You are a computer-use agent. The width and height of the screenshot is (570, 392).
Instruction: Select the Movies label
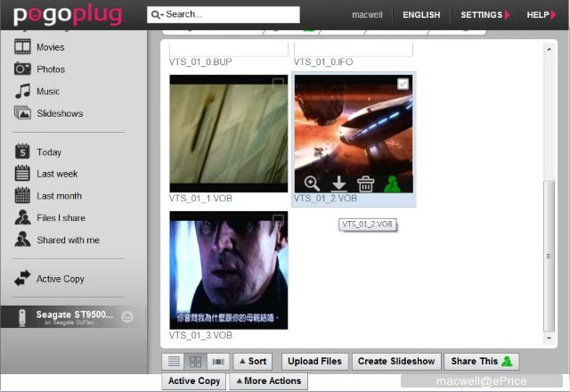click(51, 47)
